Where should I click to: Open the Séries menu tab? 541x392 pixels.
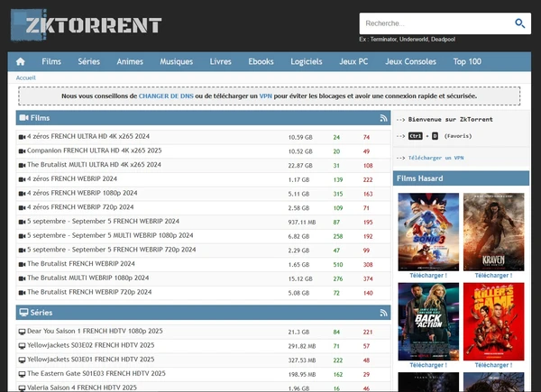pos(89,62)
